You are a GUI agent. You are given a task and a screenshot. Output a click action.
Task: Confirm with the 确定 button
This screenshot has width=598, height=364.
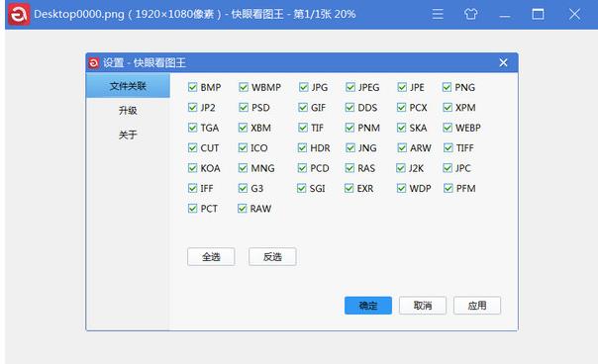click(368, 306)
